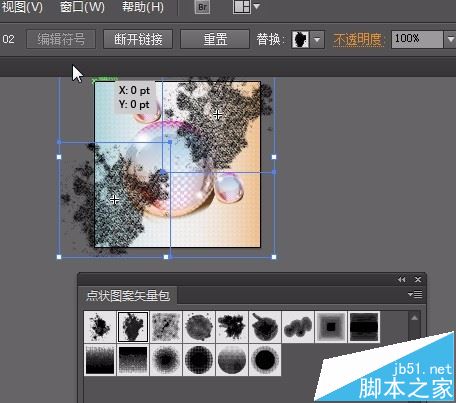Open the symbol panel flyout menu
This screenshot has height=403, width=456.
(415, 295)
